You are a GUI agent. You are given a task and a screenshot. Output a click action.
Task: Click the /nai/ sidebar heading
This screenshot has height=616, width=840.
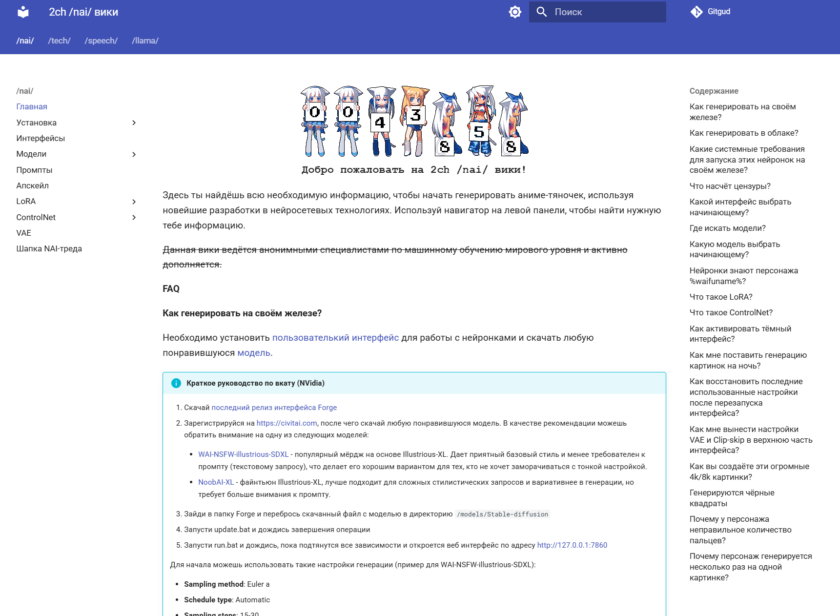(25, 91)
